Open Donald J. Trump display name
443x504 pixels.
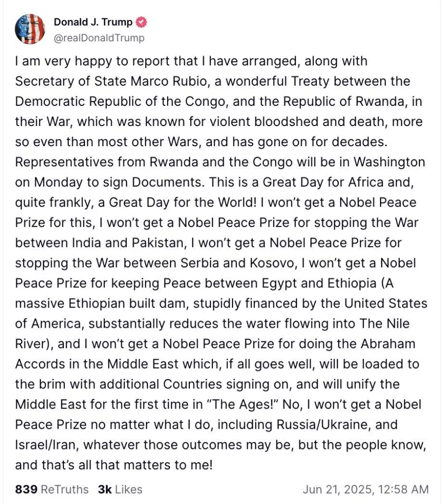click(x=93, y=22)
